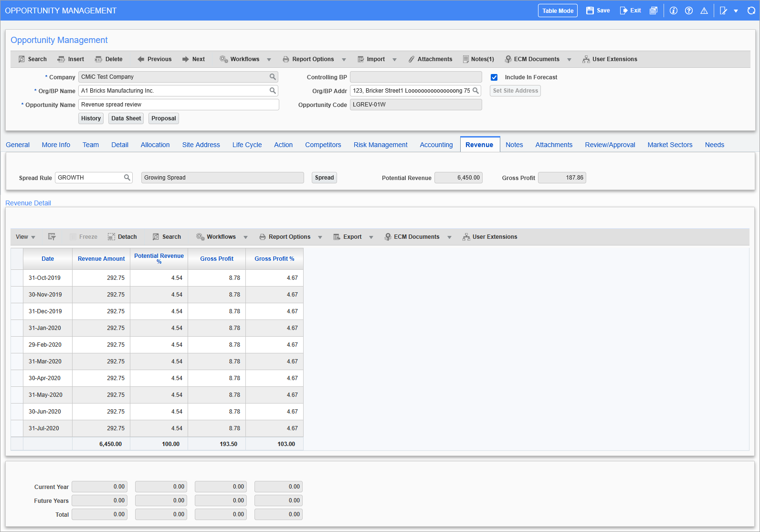
Task: Open User Extensions in Revenue Detail toolbar
Action: tap(490, 237)
